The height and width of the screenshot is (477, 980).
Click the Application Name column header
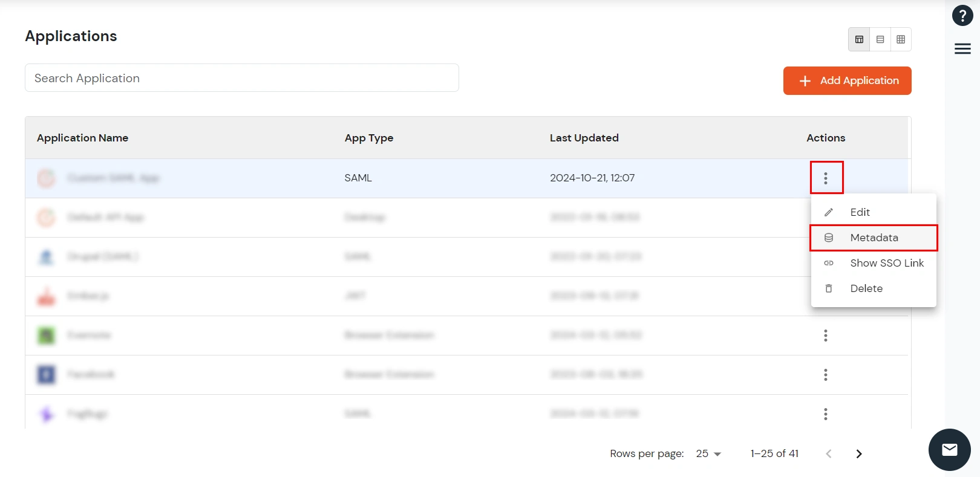[82, 138]
